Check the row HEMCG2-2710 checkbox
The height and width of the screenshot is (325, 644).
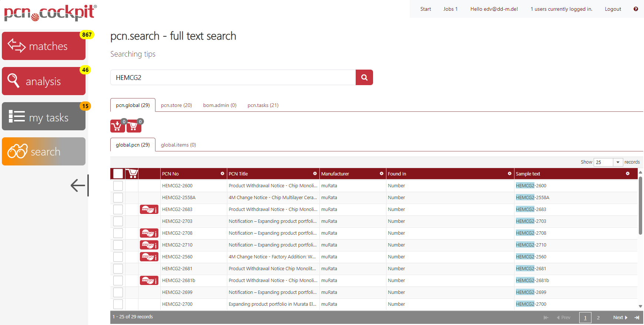click(x=118, y=245)
